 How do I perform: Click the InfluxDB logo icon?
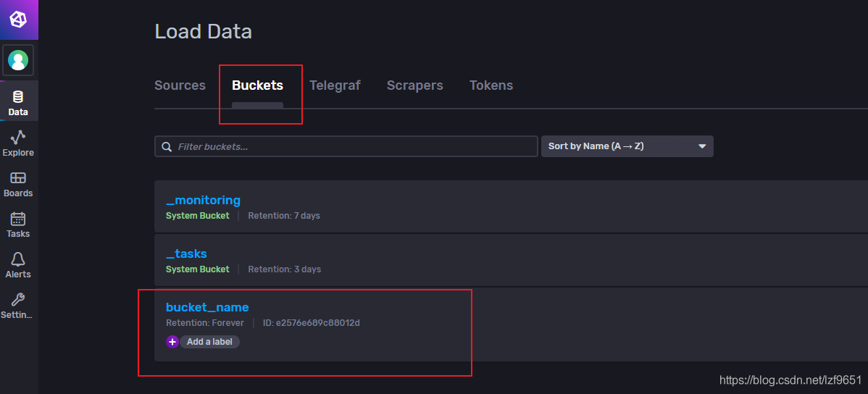(x=18, y=20)
